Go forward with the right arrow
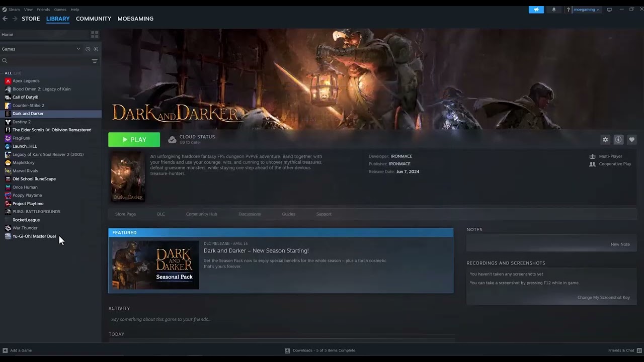The width and height of the screenshot is (644, 362). point(15,19)
